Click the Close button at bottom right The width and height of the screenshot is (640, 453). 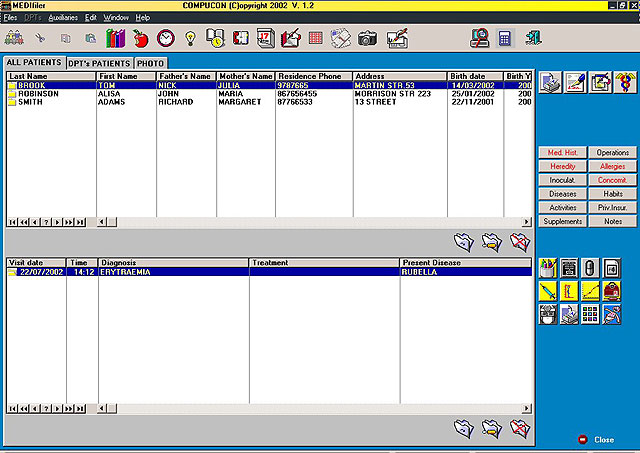point(596,440)
